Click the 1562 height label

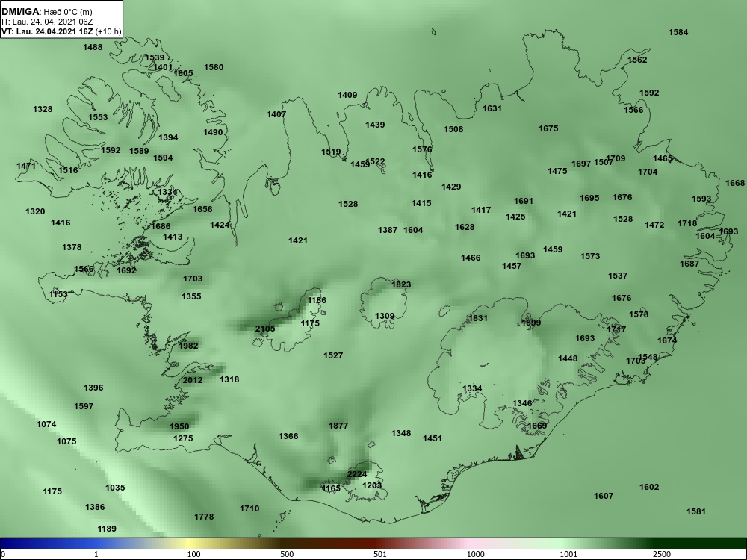(x=637, y=60)
